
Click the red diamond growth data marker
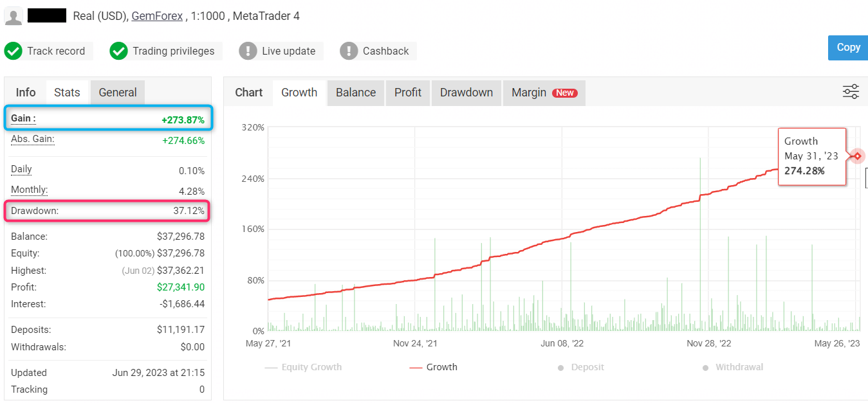click(857, 156)
